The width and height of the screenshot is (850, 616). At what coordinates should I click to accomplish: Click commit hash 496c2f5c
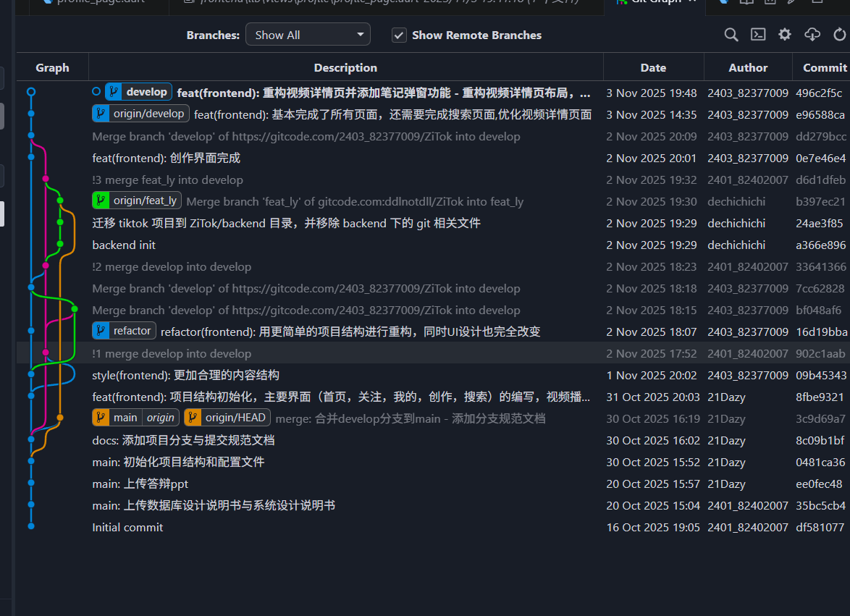[x=819, y=93]
